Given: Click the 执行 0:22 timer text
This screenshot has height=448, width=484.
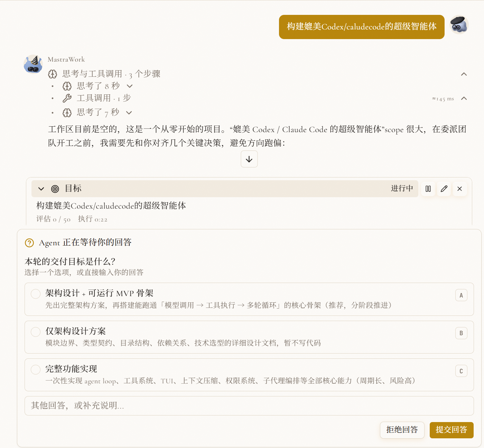Looking at the screenshot, I should 93,219.
